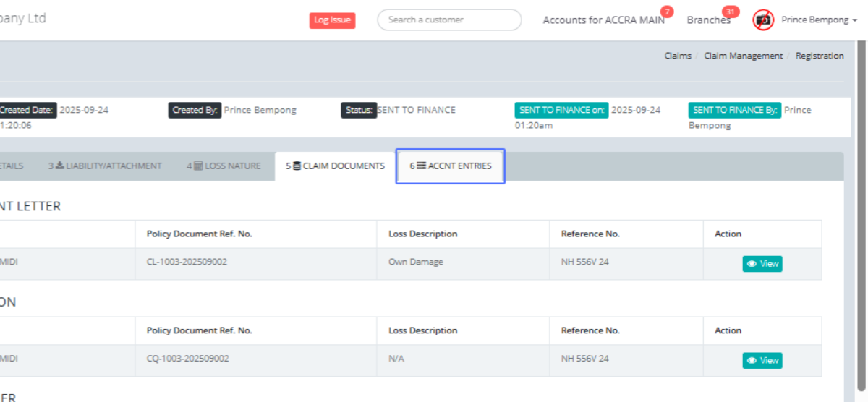The height and width of the screenshot is (402, 868).
Task: Open the Branches menu
Action: 708,20
